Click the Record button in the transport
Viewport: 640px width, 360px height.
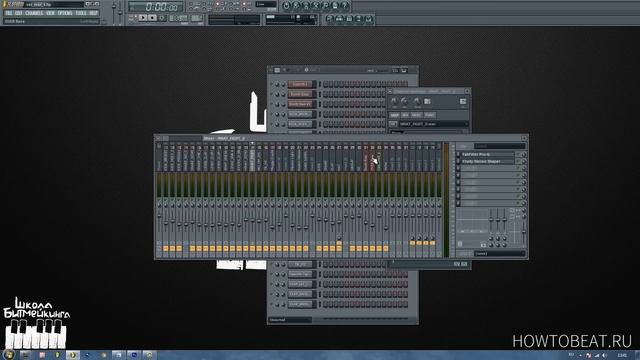tap(162, 18)
